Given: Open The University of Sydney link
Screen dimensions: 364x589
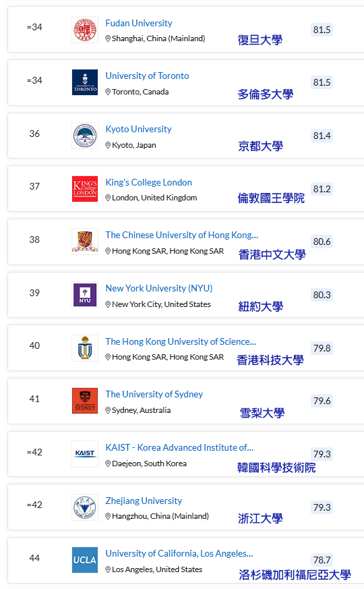Looking at the screenshot, I should (154, 395).
